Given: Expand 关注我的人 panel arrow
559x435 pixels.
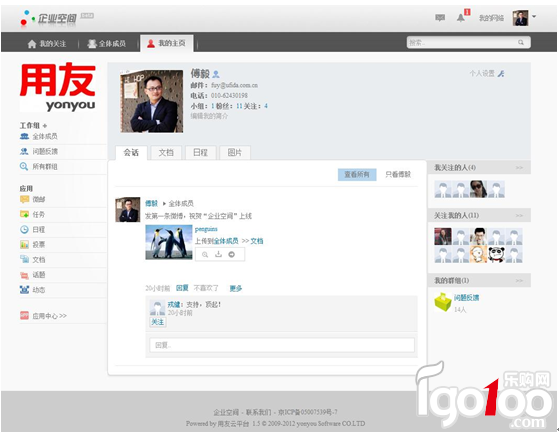Looking at the screenshot, I should tap(519, 215).
